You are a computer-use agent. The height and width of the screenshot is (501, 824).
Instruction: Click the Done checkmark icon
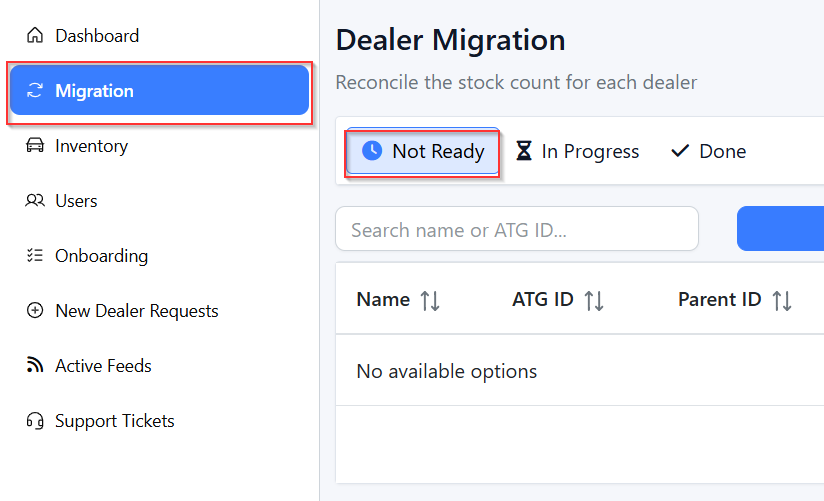pyautogui.click(x=680, y=151)
